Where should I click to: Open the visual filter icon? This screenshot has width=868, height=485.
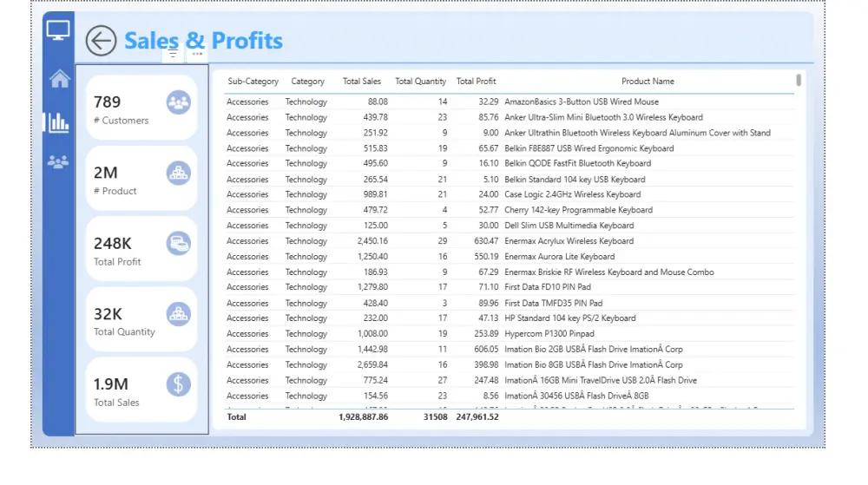(174, 54)
